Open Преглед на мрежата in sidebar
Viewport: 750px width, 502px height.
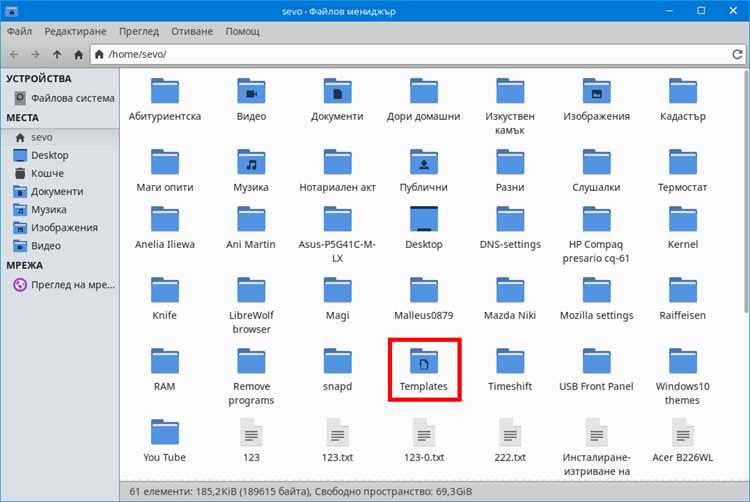click(x=60, y=285)
